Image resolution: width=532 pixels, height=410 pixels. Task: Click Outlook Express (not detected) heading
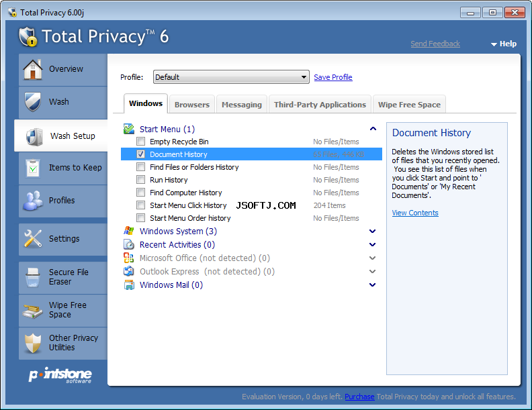207,271
